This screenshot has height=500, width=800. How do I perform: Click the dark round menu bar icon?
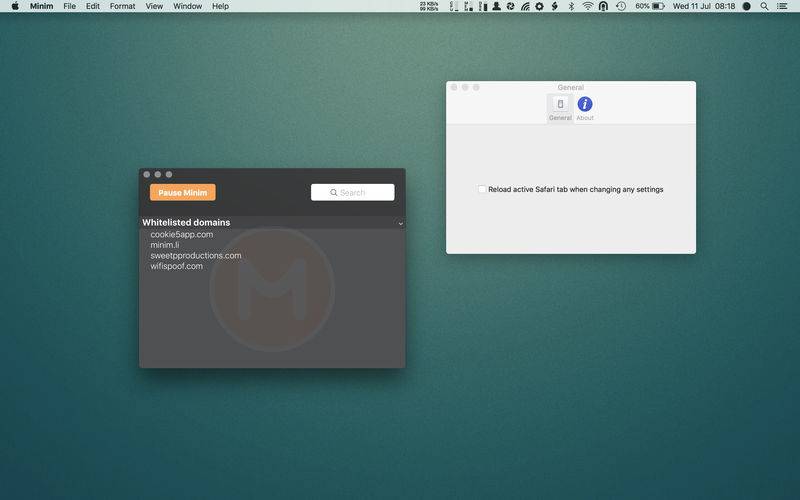(746, 6)
